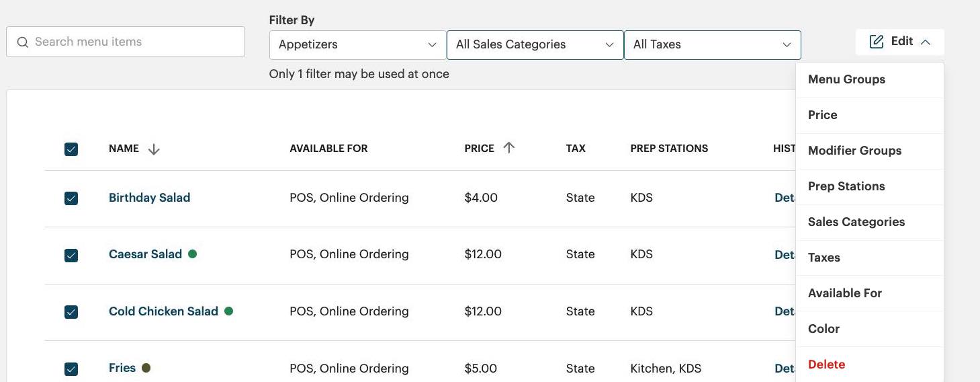Toggle the Fries row checkbox

(x=71, y=369)
